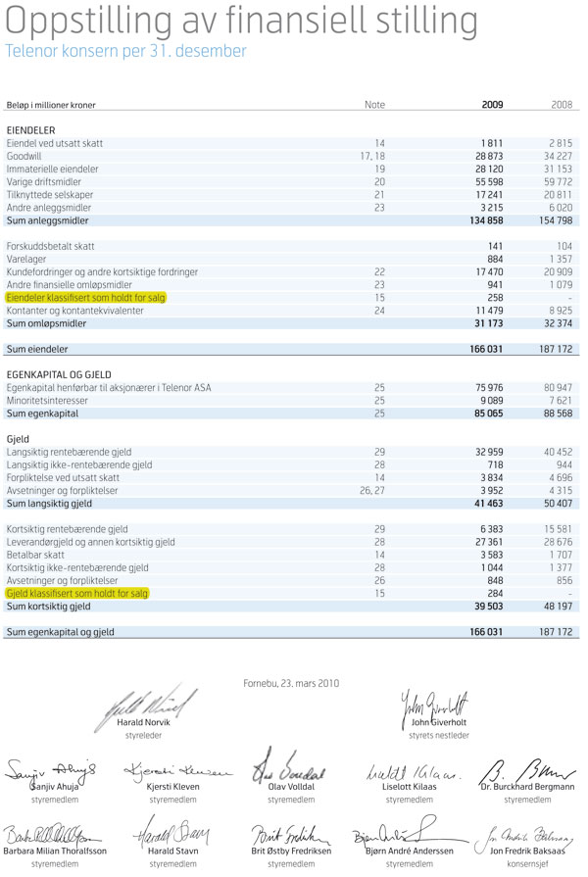Click the 'Sum egenkapital' total label

point(42,414)
